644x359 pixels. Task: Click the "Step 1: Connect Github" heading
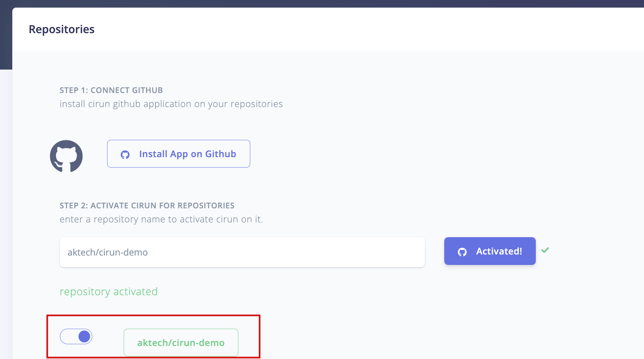click(x=111, y=90)
